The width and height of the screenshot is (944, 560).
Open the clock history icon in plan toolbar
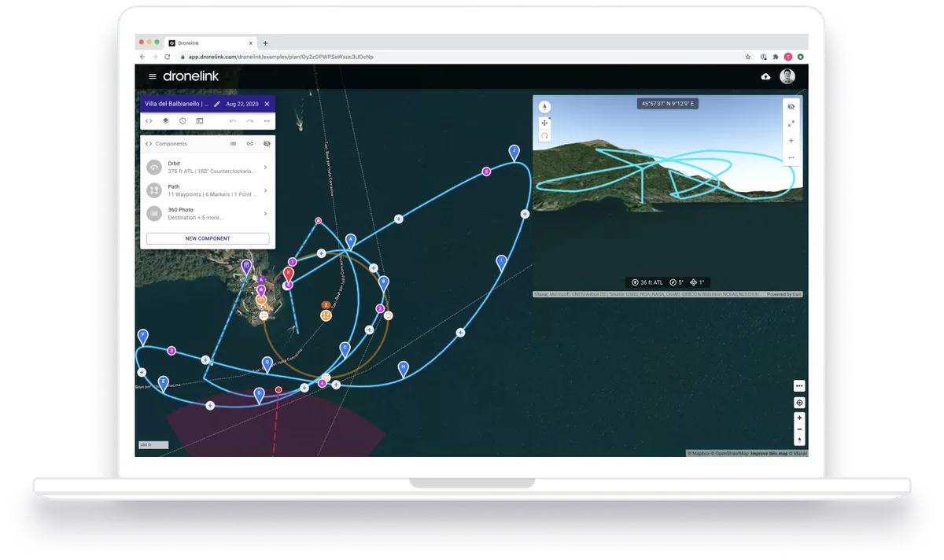pos(183,121)
